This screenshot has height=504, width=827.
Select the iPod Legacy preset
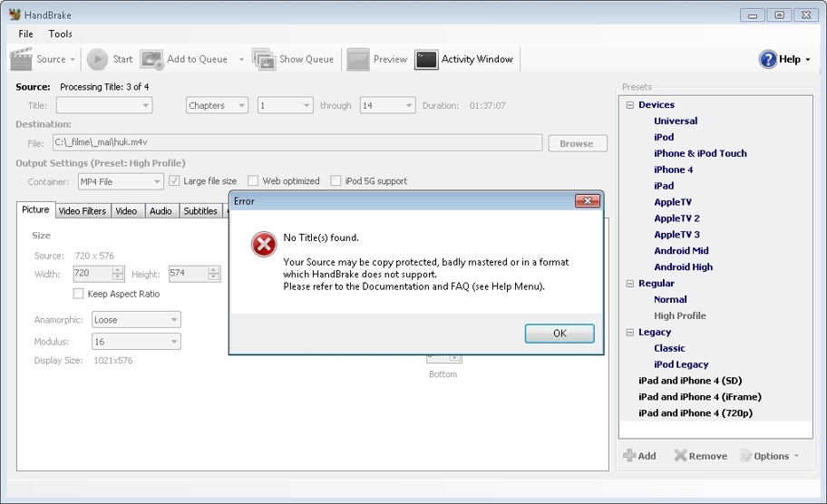click(x=681, y=364)
